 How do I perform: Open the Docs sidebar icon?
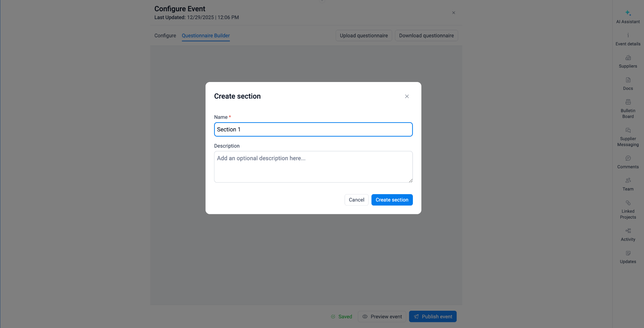[x=628, y=80]
